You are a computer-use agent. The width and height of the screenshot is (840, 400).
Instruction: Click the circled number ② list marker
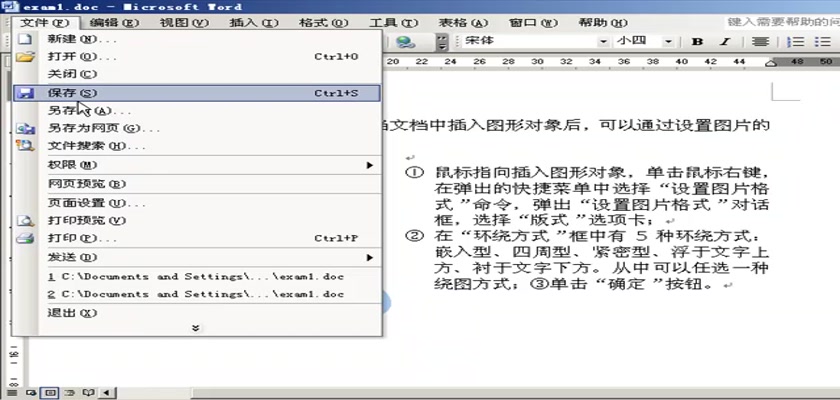pos(415,236)
